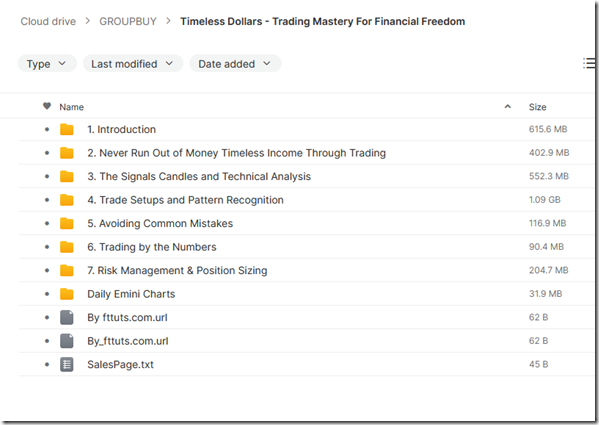Screen dimensions: 599x425
Task: Select By fttuts.com.url file name
Action: click(127, 317)
